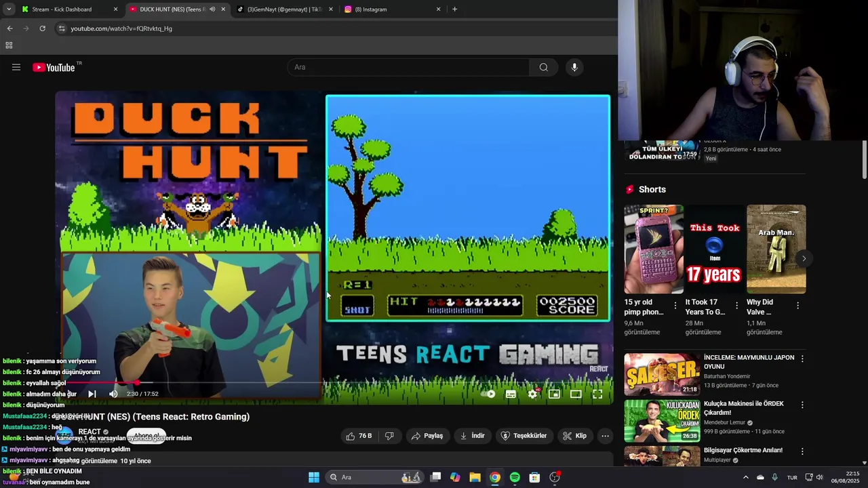Open the tab search dropdown arrow
The image size is (868, 488).
pos(9,9)
